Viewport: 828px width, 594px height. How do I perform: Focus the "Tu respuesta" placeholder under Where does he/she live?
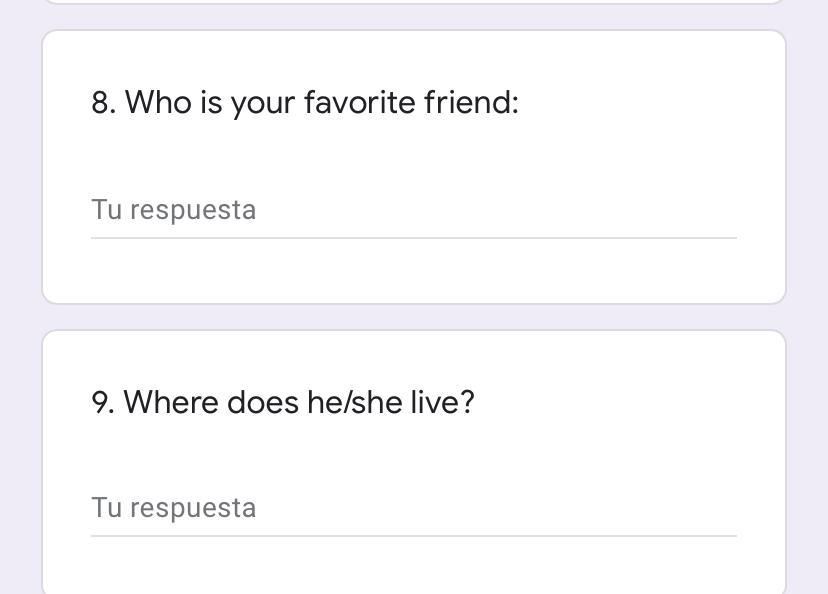(174, 508)
